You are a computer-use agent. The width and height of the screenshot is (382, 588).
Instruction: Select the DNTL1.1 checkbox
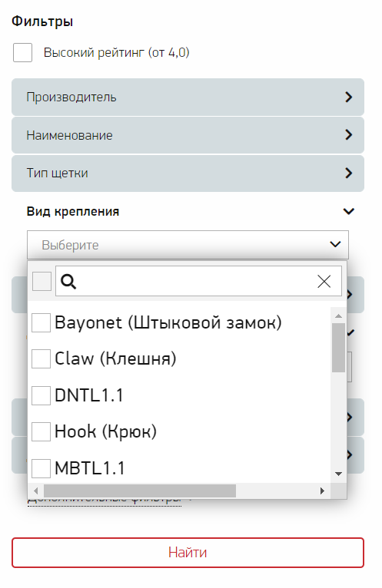[x=41, y=395]
